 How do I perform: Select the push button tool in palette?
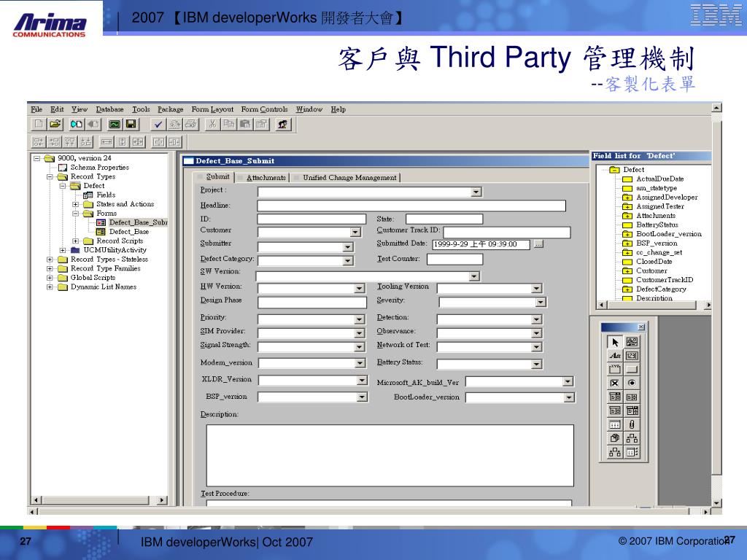pyautogui.click(x=632, y=369)
